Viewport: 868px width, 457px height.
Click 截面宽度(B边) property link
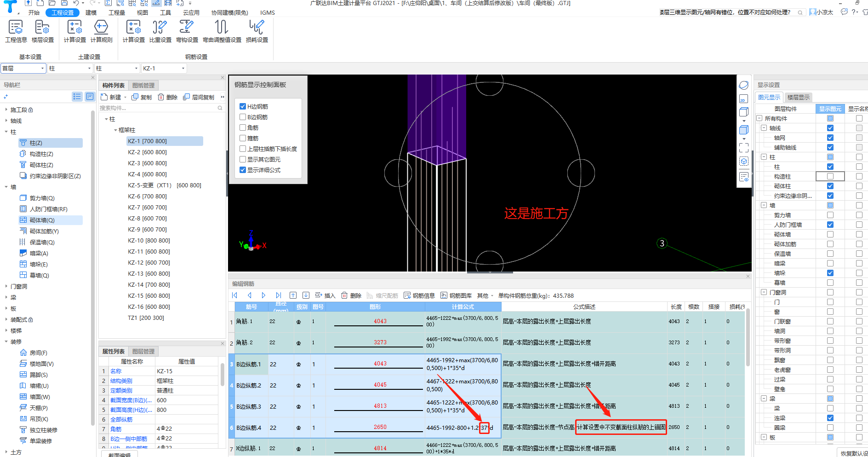[x=131, y=400]
